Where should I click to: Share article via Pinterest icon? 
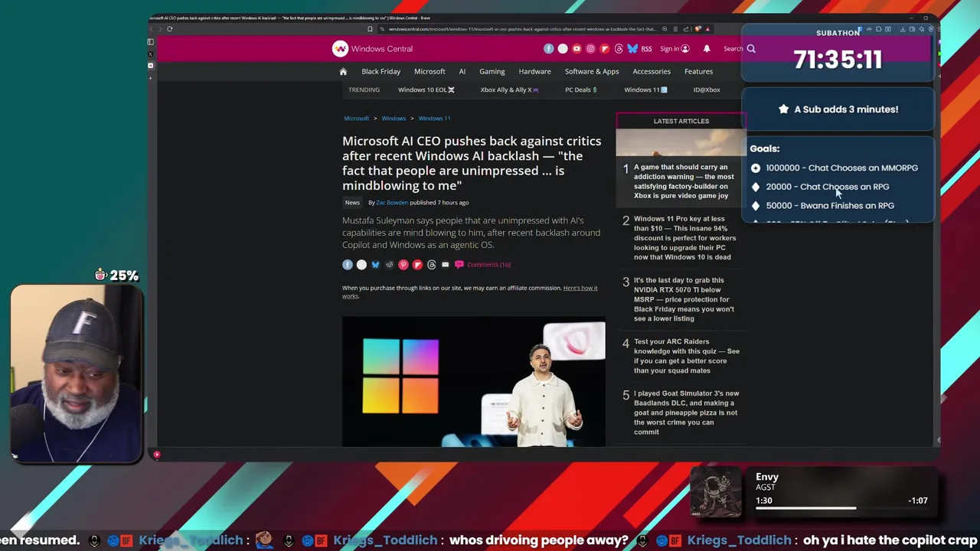pyautogui.click(x=403, y=265)
